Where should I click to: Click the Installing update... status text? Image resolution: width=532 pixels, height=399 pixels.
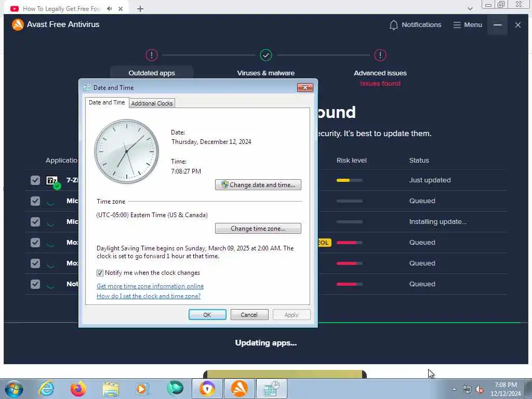tap(437, 221)
